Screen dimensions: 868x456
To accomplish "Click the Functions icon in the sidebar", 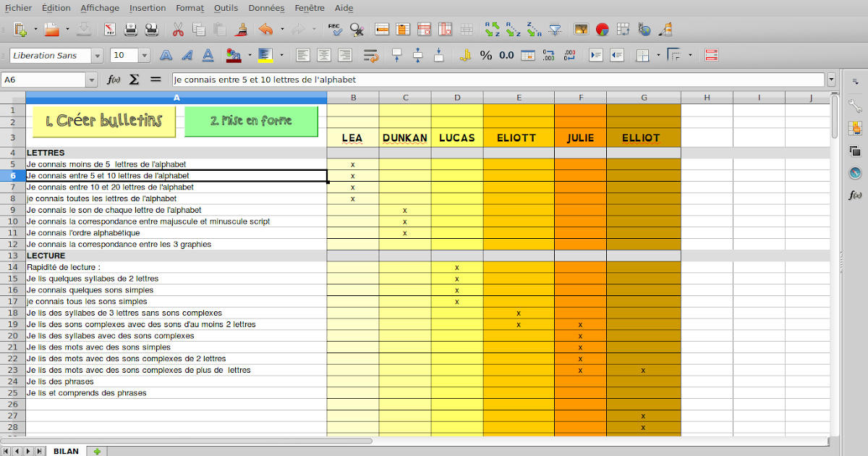I will (855, 195).
